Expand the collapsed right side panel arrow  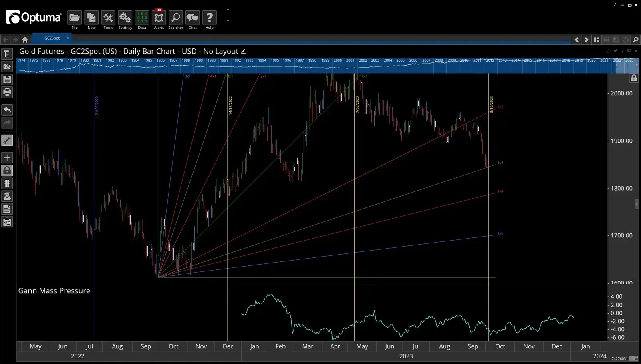(637, 204)
